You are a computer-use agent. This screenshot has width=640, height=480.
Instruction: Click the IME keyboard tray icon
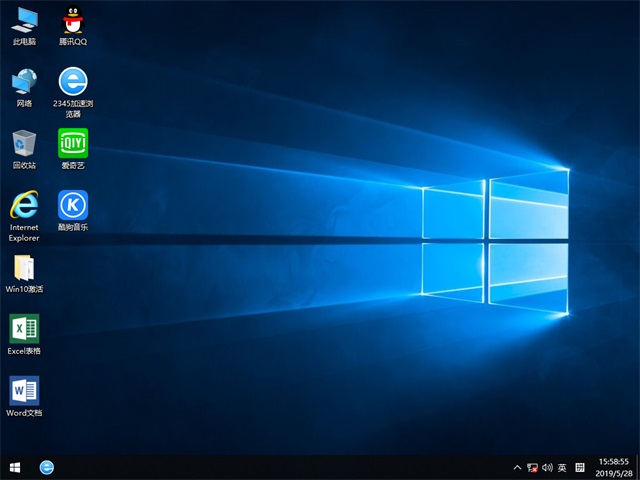[579, 467]
